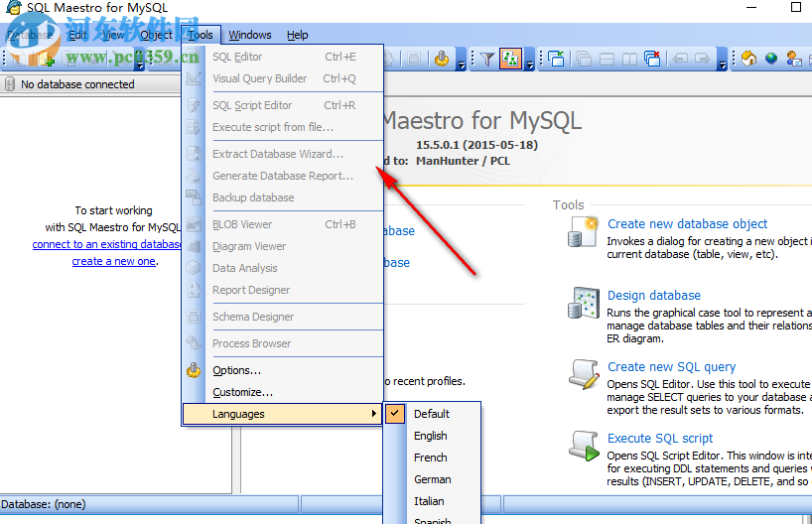Image resolution: width=812 pixels, height=524 pixels.
Task: Click the 'ManHunter / PCL' license text
Action: pyautogui.click(x=463, y=161)
